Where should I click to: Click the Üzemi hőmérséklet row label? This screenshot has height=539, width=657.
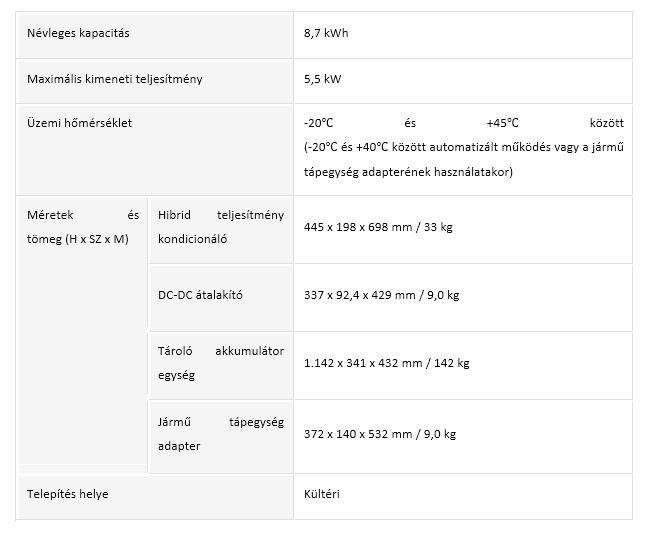pos(79,123)
